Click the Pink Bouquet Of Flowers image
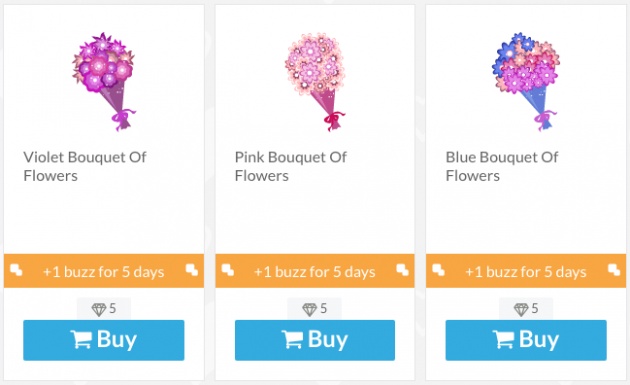The image size is (630, 385). [315, 82]
